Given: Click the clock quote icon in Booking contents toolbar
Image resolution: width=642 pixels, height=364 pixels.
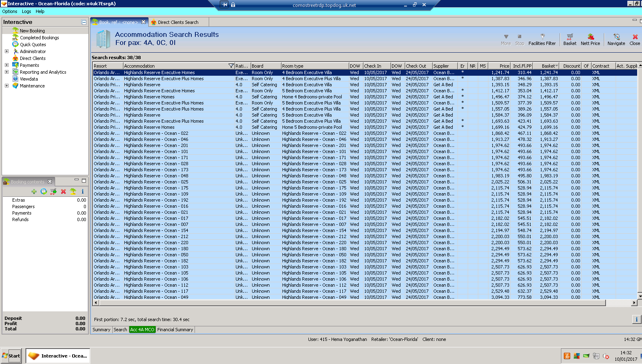Looking at the screenshot, I should click(x=44, y=192).
